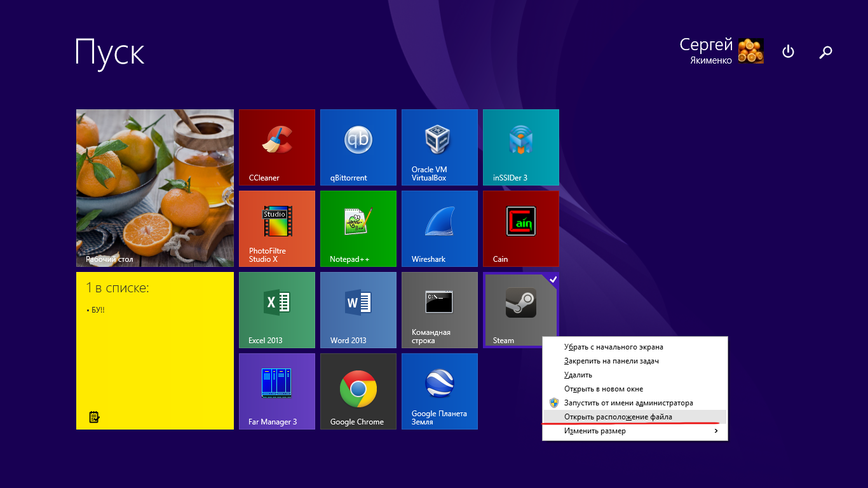Click the user name 'Сергей Якименко'
The width and height of the screenshot is (868, 488).
pos(706,50)
